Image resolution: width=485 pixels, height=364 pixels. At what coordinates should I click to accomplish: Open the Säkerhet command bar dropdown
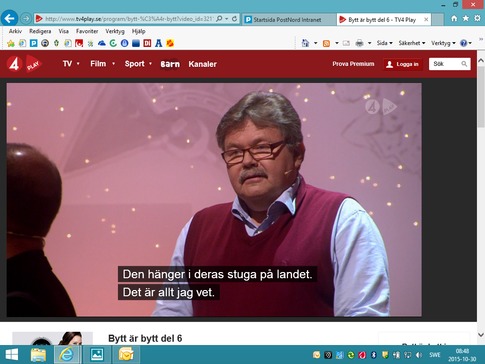coord(412,43)
